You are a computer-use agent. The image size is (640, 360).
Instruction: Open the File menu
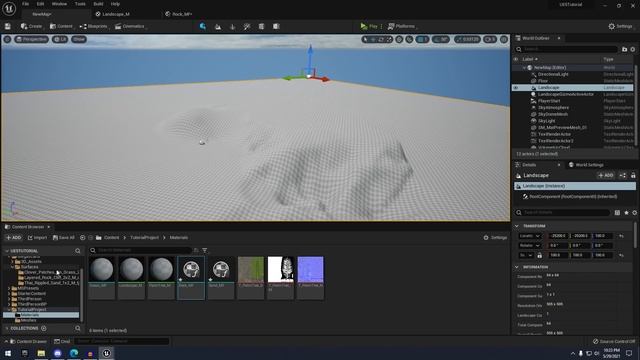click(x=25, y=4)
